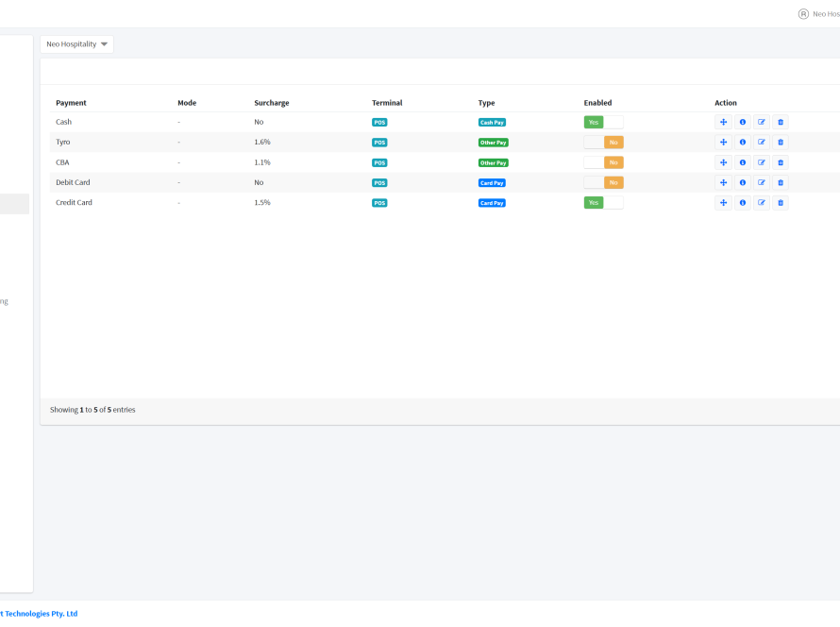The width and height of the screenshot is (840, 627).
Task: Disable the Cash payment toggle
Action: (603, 122)
